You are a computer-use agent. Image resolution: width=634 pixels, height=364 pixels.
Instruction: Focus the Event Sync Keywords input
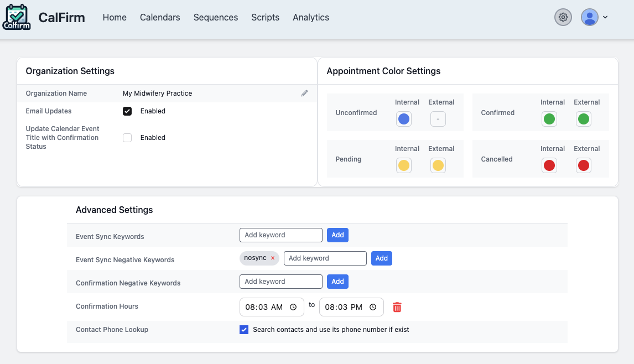(281, 235)
